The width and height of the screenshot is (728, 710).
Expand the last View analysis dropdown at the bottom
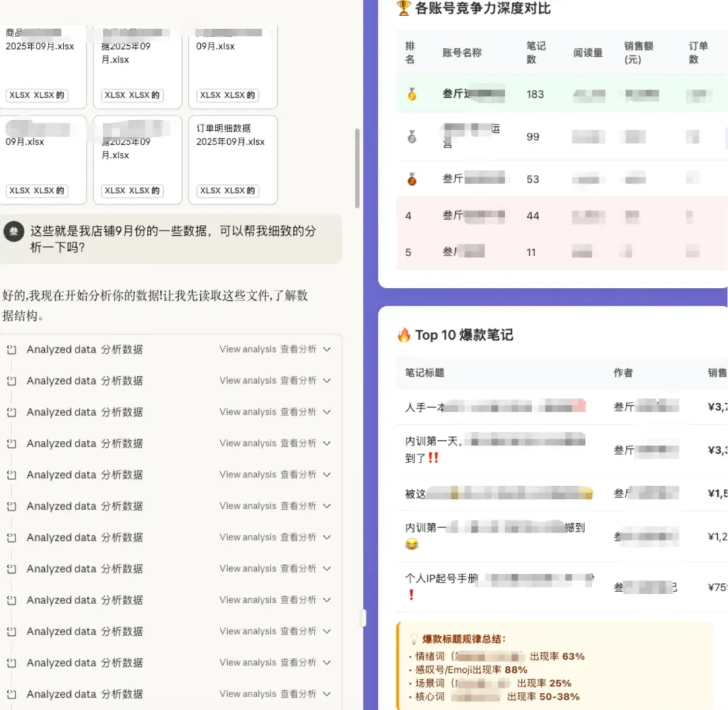point(326,694)
